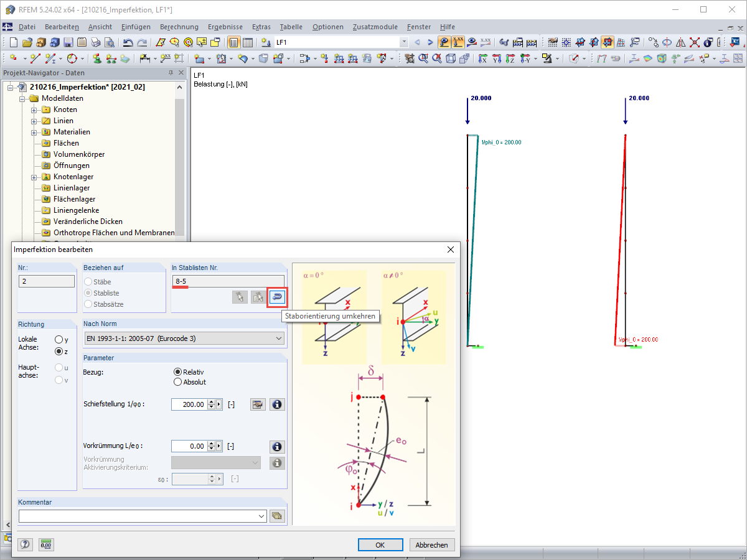Click the Abbrechen button
The image size is (747, 560).
[x=431, y=544]
